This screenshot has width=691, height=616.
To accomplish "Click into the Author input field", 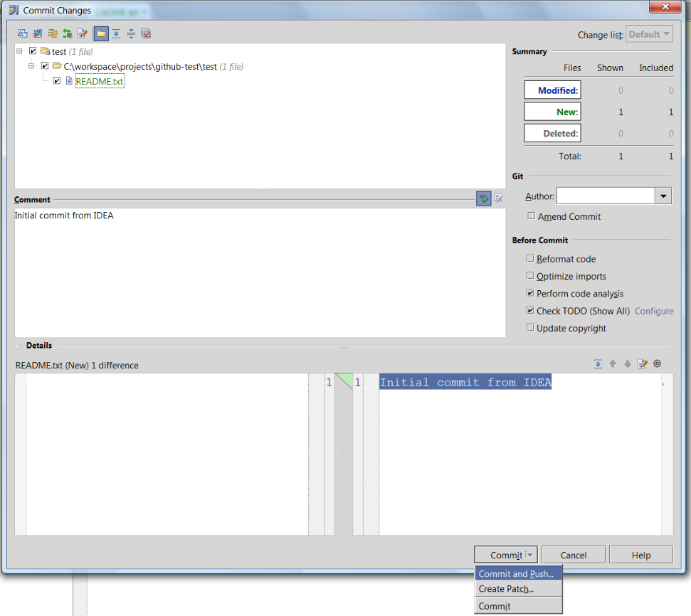I will click(x=606, y=196).
